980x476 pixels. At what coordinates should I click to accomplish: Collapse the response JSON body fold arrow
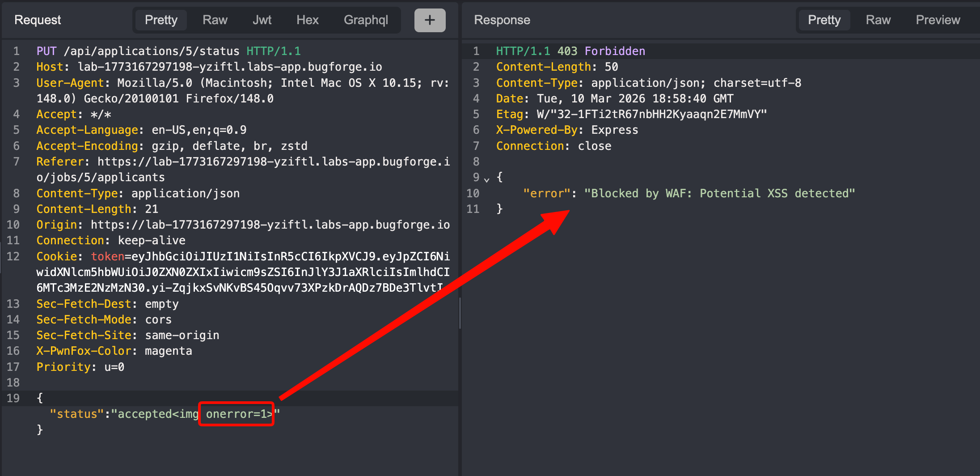(487, 179)
